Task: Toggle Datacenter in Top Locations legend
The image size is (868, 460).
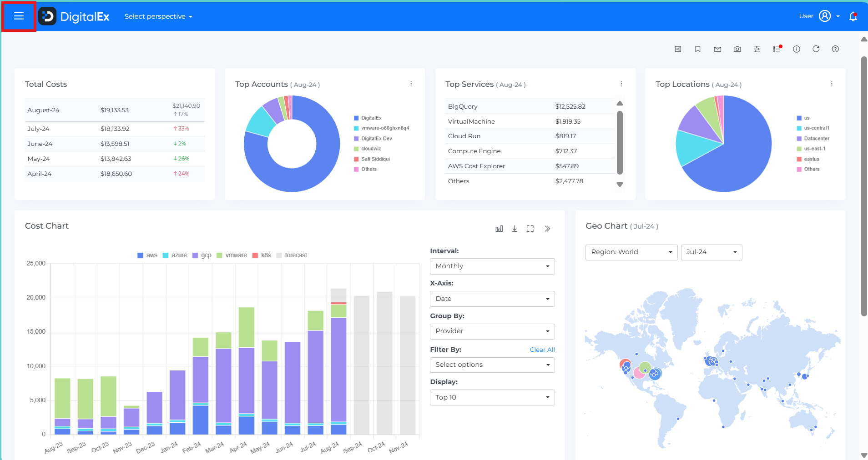Action: 813,139
